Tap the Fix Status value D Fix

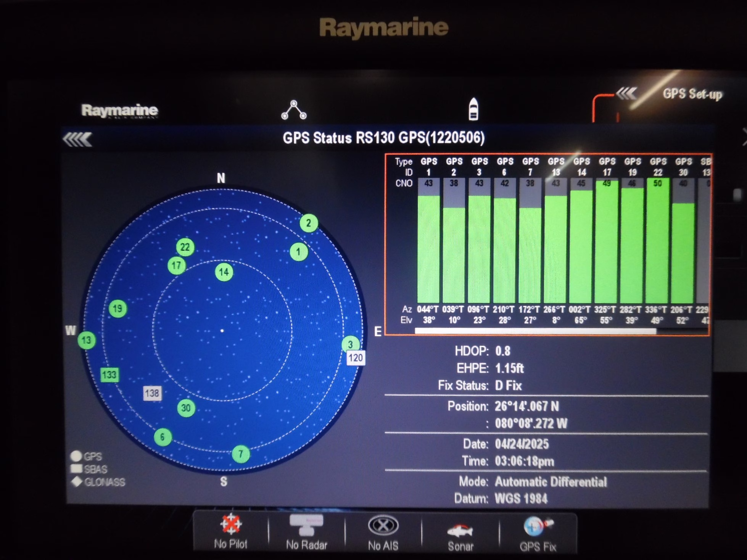tap(508, 386)
